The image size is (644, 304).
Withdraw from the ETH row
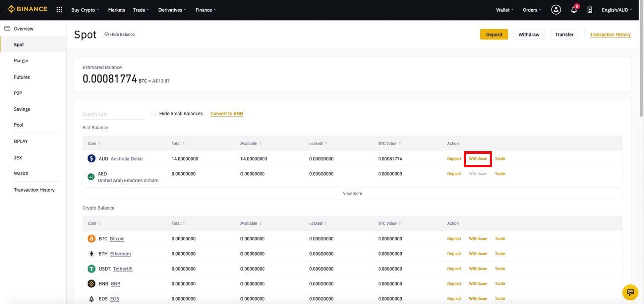[x=478, y=254]
